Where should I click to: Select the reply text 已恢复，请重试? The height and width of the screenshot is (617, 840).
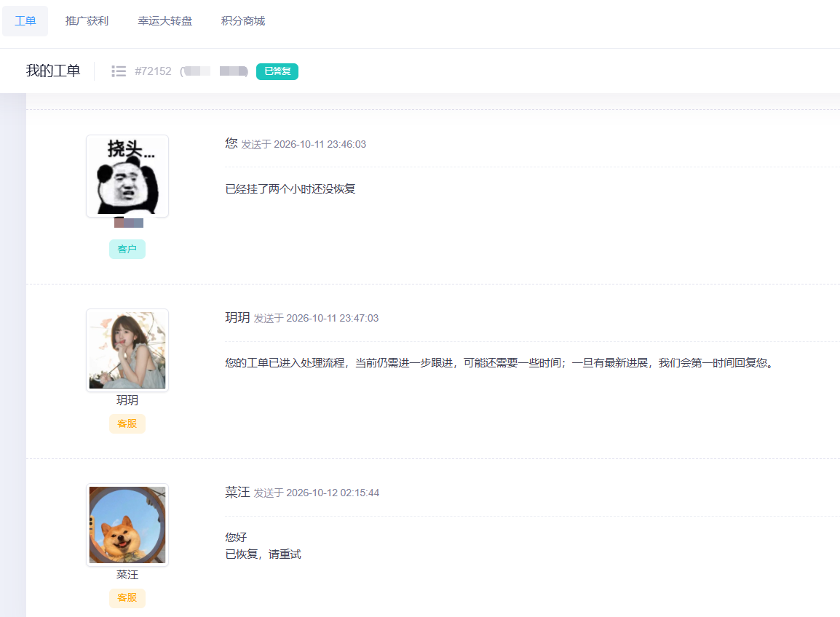(x=263, y=554)
